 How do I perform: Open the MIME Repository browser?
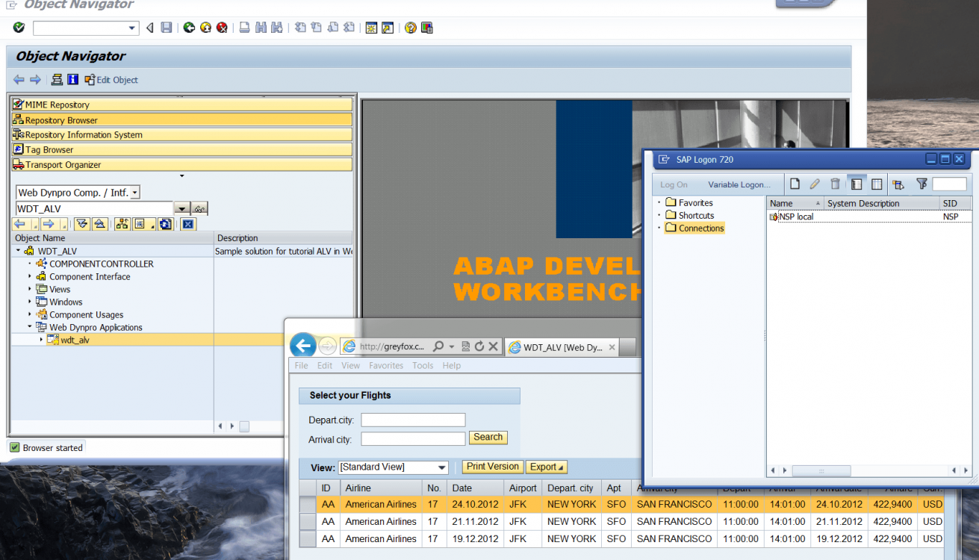[x=182, y=105]
